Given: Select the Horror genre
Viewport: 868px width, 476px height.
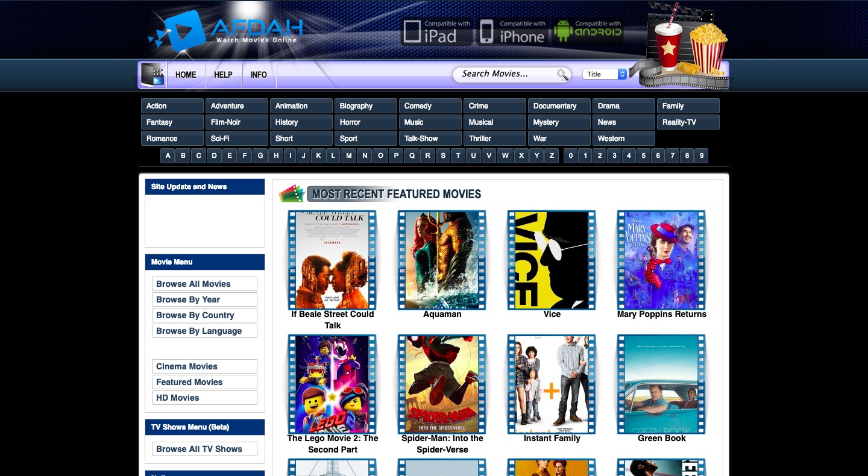Looking at the screenshot, I should click(x=366, y=122).
